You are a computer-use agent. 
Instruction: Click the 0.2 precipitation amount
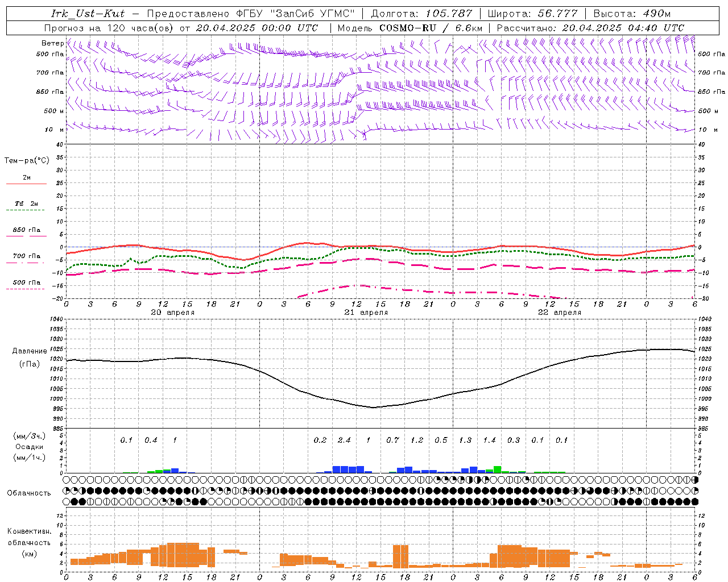click(x=320, y=440)
